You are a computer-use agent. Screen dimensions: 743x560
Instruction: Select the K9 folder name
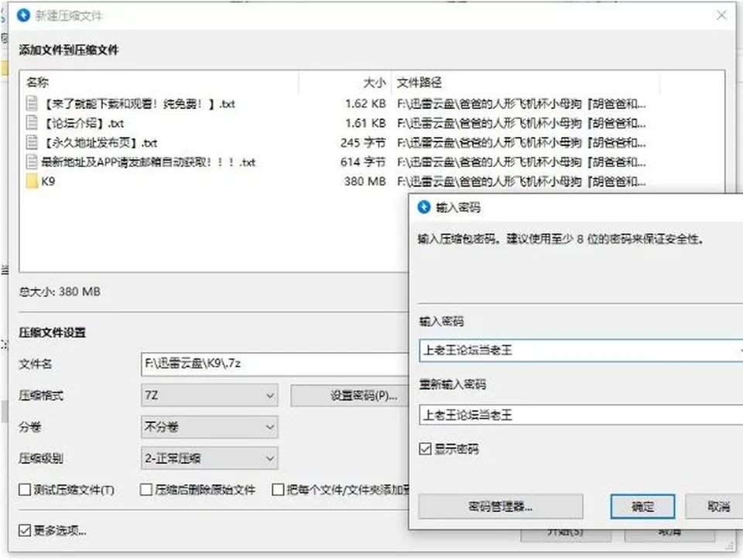point(48,181)
